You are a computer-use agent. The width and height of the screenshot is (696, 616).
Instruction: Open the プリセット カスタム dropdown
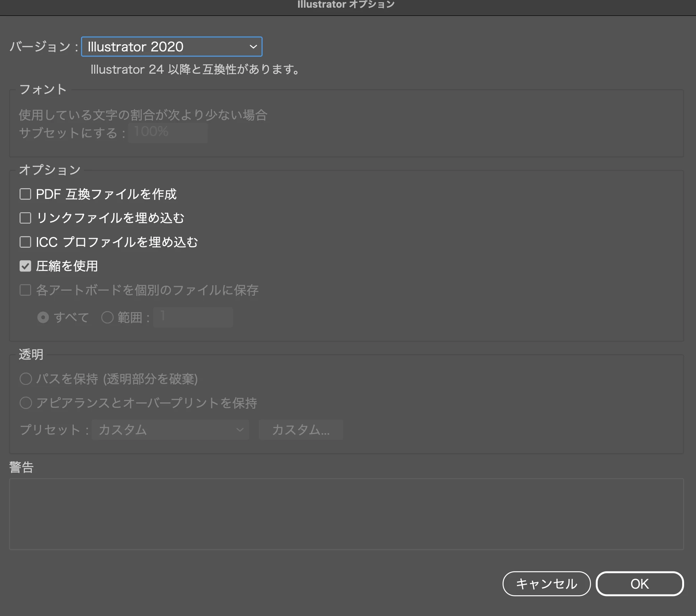coord(170,430)
